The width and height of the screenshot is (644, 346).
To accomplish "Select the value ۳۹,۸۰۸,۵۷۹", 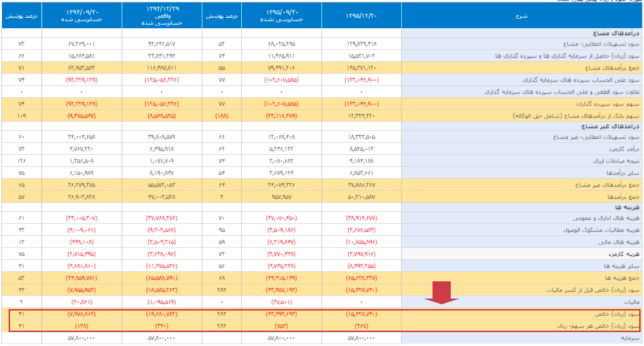I will [x=162, y=137].
